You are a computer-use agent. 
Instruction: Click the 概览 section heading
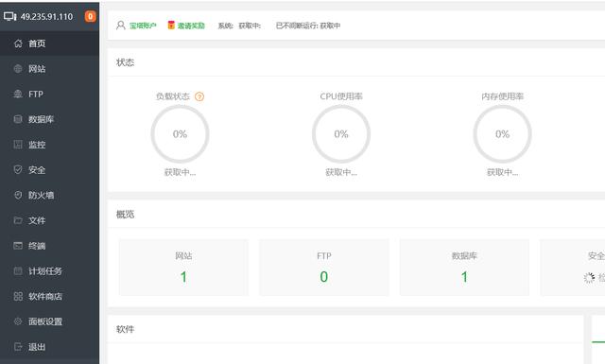click(x=125, y=215)
